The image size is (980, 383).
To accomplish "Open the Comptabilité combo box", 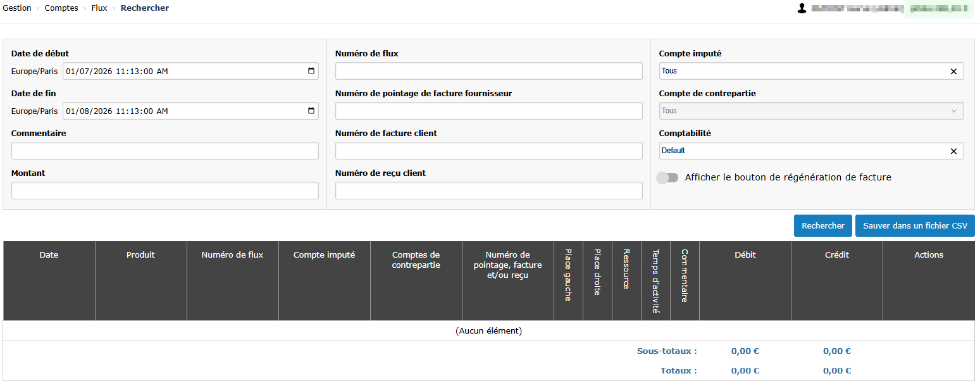I will (x=802, y=151).
